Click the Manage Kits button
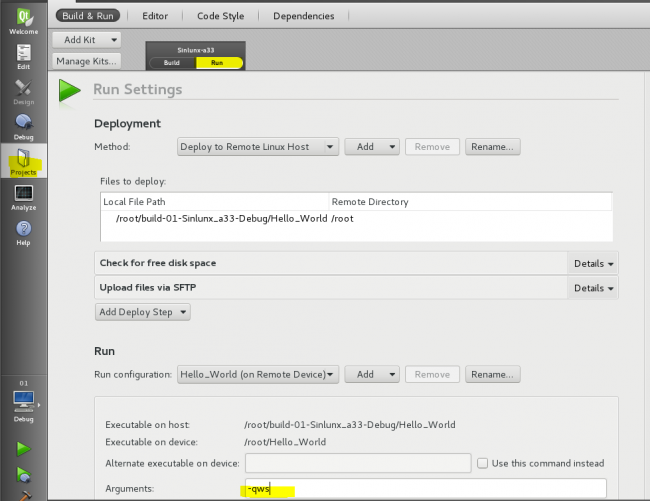This screenshot has height=501, width=650. 86,61
